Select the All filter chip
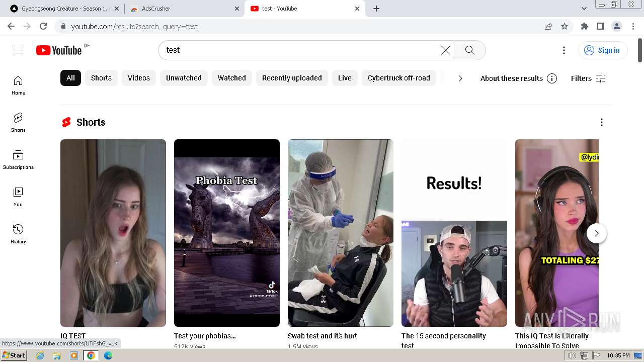Image resolution: width=644 pixels, height=362 pixels. tap(70, 78)
